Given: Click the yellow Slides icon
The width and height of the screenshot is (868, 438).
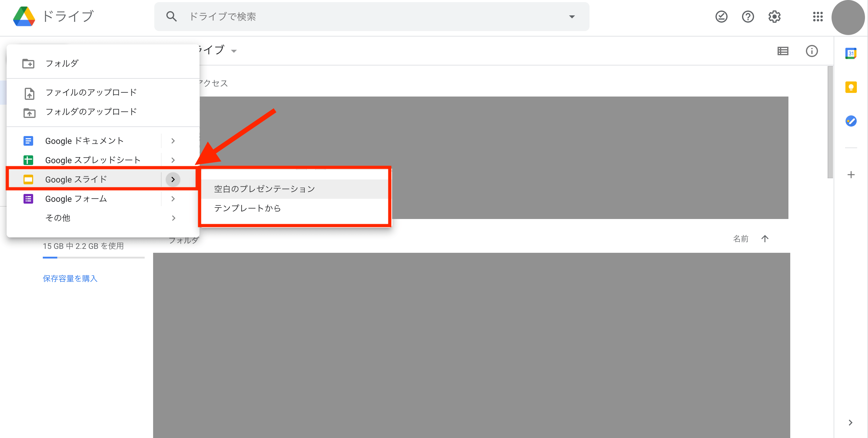Looking at the screenshot, I should 28,179.
